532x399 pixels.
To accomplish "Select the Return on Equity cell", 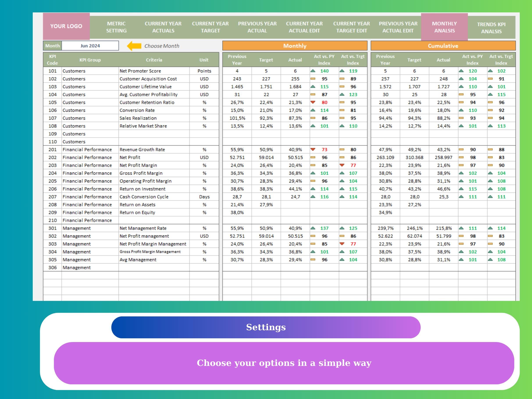I will 154,213.
